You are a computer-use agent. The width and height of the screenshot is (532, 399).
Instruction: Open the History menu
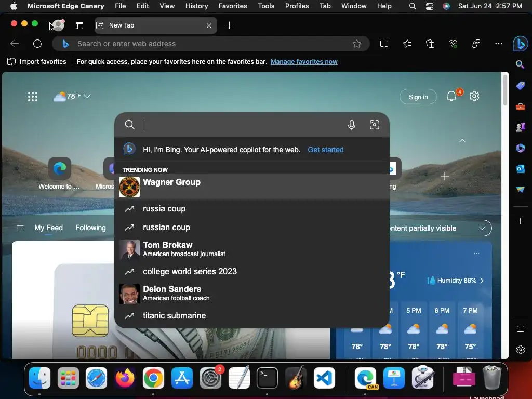pyautogui.click(x=196, y=6)
